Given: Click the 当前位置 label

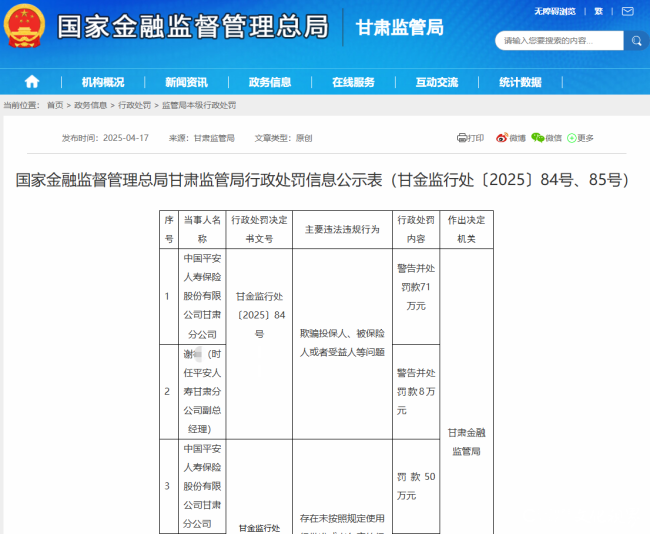Looking at the screenshot, I should point(21,105).
